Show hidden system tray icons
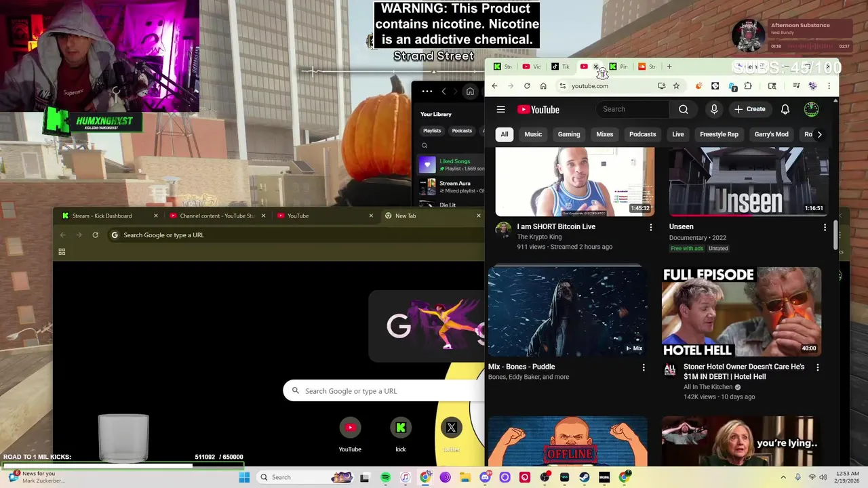Image resolution: width=868 pixels, height=488 pixels. pyautogui.click(x=783, y=477)
